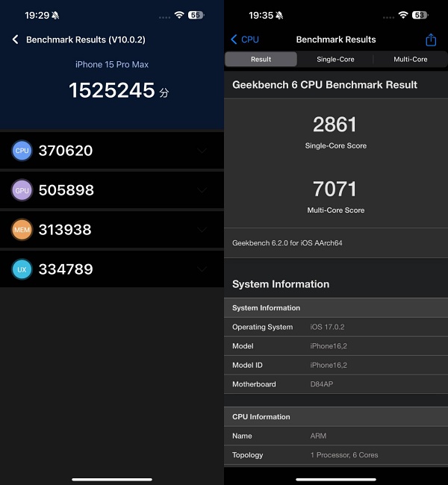
Task: Tap the System Information large heading
Action: click(281, 284)
